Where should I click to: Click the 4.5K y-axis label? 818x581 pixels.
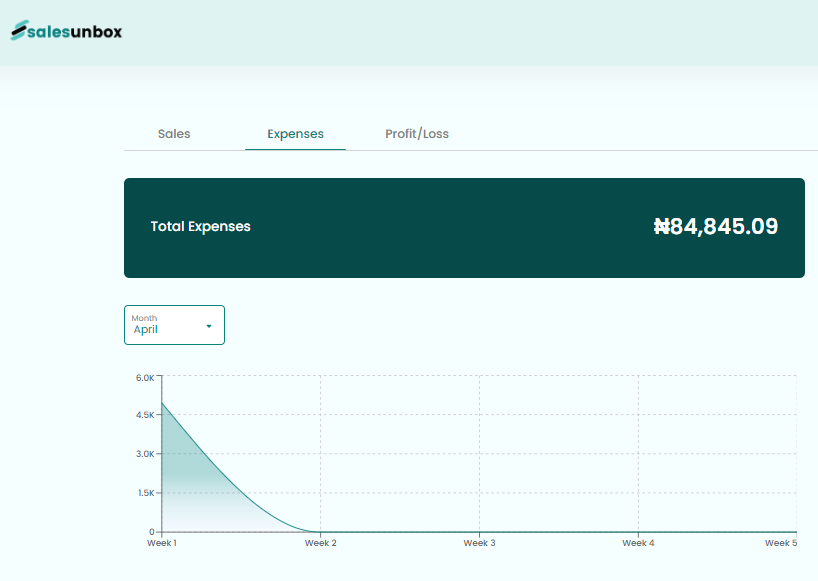click(x=144, y=415)
